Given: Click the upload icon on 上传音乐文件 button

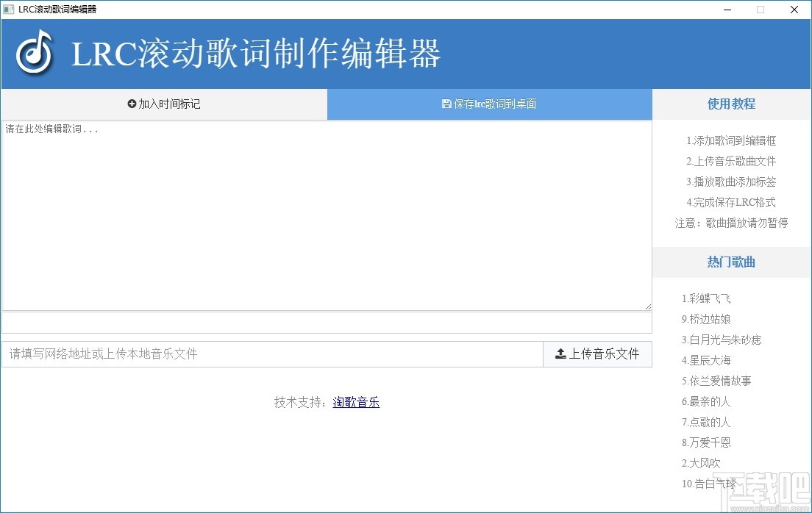Looking at the screenshot, I should click(559, 354).
